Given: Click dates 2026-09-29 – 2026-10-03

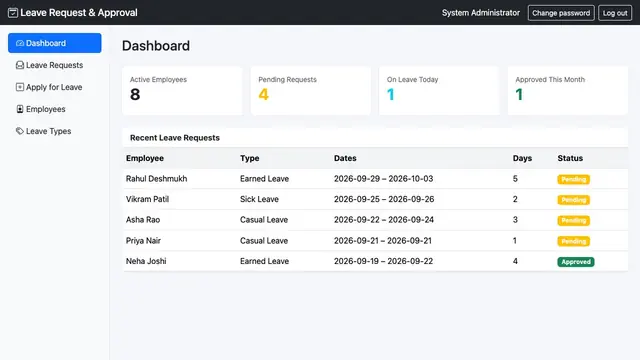Looking at the screenshot, I should 384,179.
